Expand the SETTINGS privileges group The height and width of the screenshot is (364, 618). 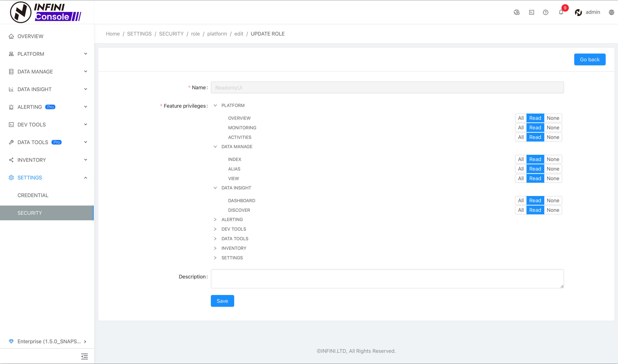point(215,258)
